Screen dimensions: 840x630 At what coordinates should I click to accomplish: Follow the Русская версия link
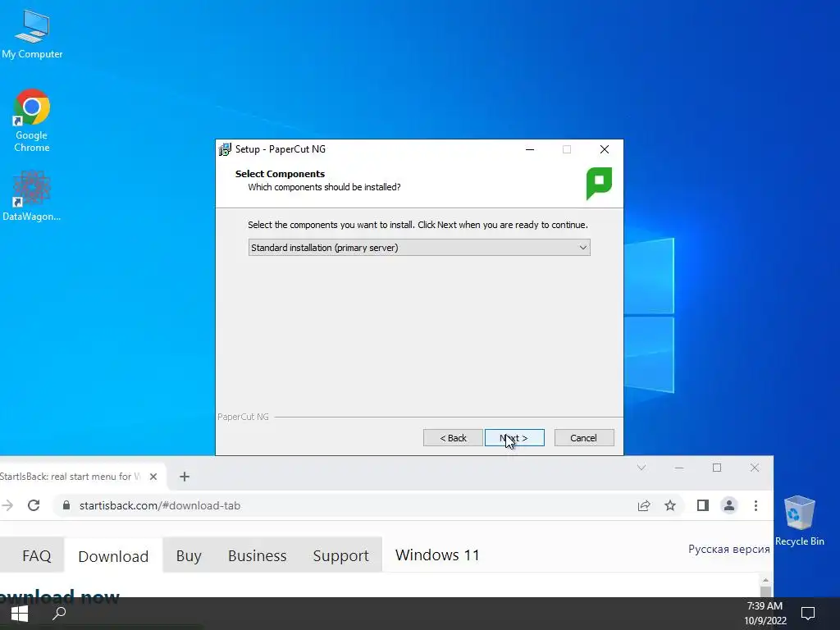click(x=728, y=549)
